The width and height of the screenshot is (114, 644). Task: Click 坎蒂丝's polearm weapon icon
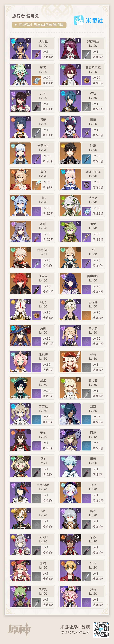(x=37, y=54)
